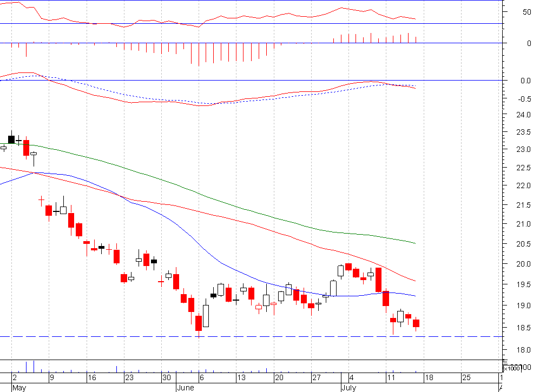Image resolution: width=533 pixels, height=392 pixels.
Task: Click the May month label
Action: (x=19, y=388)
